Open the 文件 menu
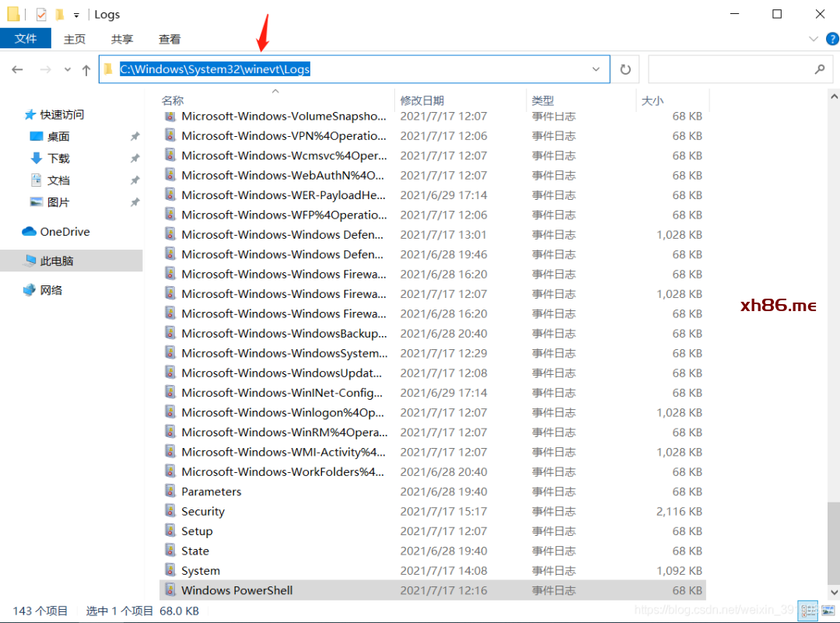 pyautogui.click(x=25, y=39)
